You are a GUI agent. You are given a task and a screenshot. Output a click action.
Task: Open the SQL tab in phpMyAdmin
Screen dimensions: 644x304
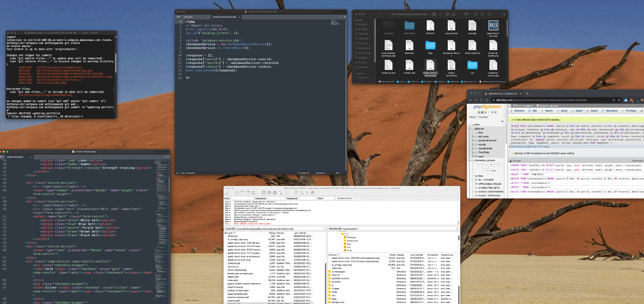pos(533,111)
